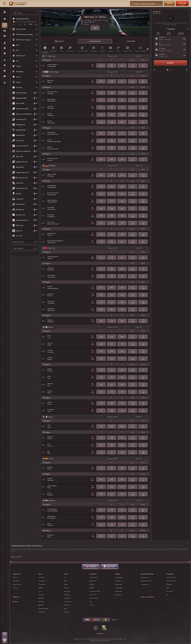Click the English language button in footer

[x=91, y=566]
